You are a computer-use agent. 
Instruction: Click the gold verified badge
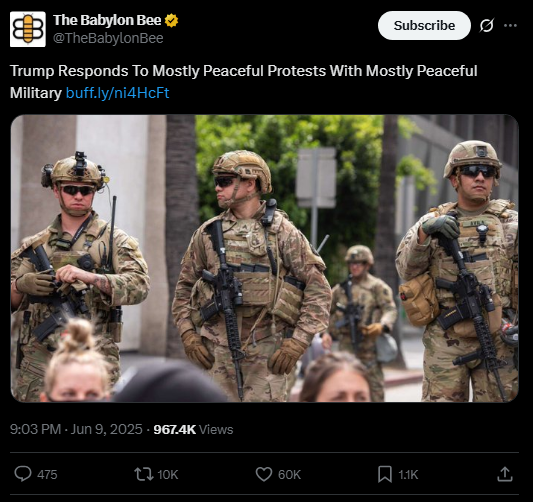click(172, 20)
